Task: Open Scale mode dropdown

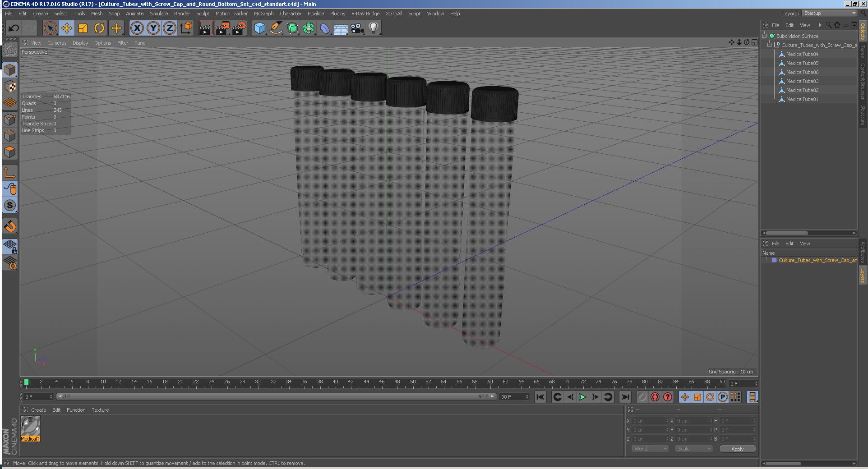Action: [x=694, y=449]
